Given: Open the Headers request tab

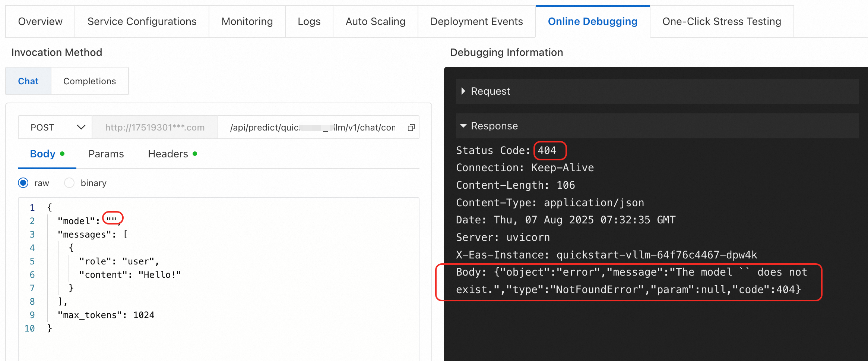Looking at the screenshot, I should tap(168, 154).
